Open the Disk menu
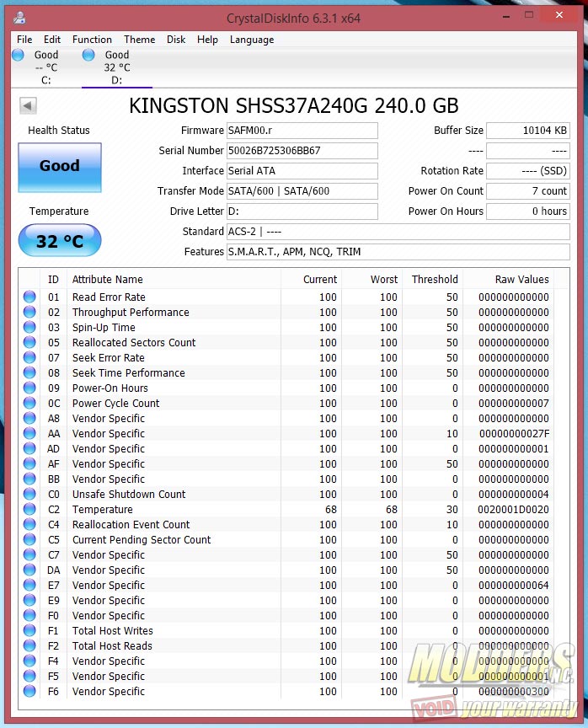Viewport: 588px width, 728px height. point(176,40)
